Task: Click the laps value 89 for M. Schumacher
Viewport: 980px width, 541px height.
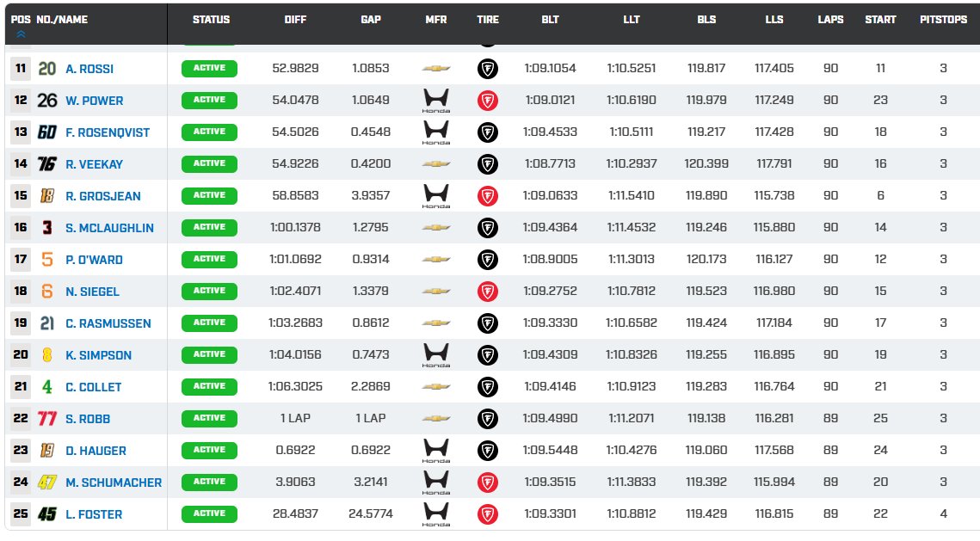Action: pos(830,483)
